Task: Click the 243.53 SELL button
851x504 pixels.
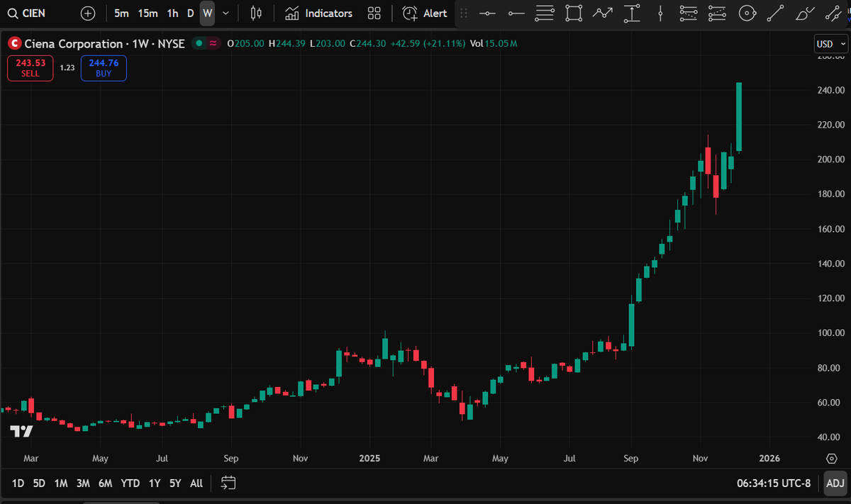Action: click(x=30, y=68)
